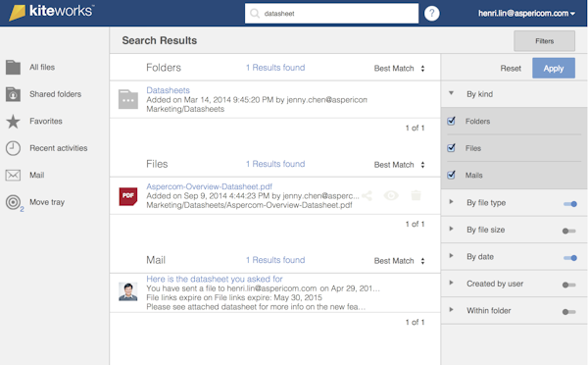
Task: Click the Apply button
Action: tap(554, 69)
